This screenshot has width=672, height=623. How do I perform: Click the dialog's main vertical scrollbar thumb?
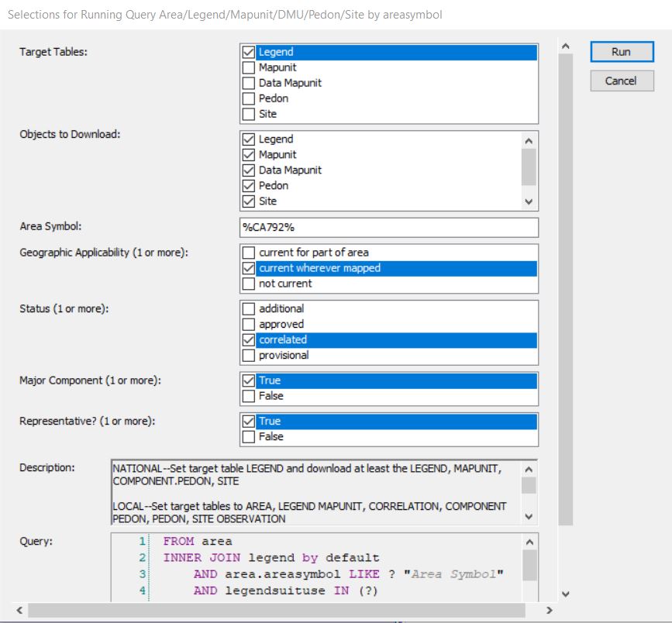[x=566, y=289]
